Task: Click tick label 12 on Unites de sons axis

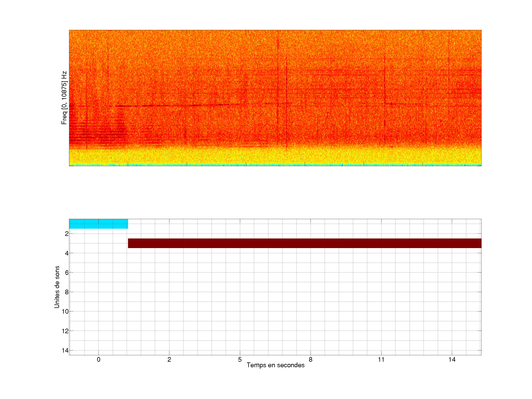Action: tap(65, 331)
